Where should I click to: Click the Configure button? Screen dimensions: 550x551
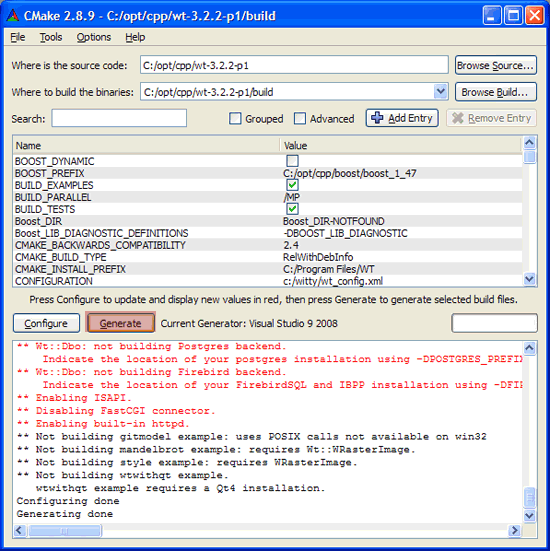pos(46,323)
